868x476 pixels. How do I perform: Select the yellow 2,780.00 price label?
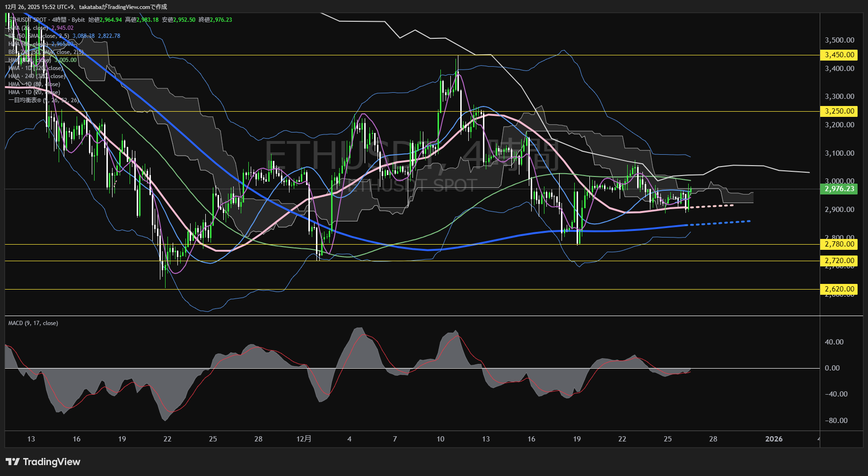pos(839,244)
